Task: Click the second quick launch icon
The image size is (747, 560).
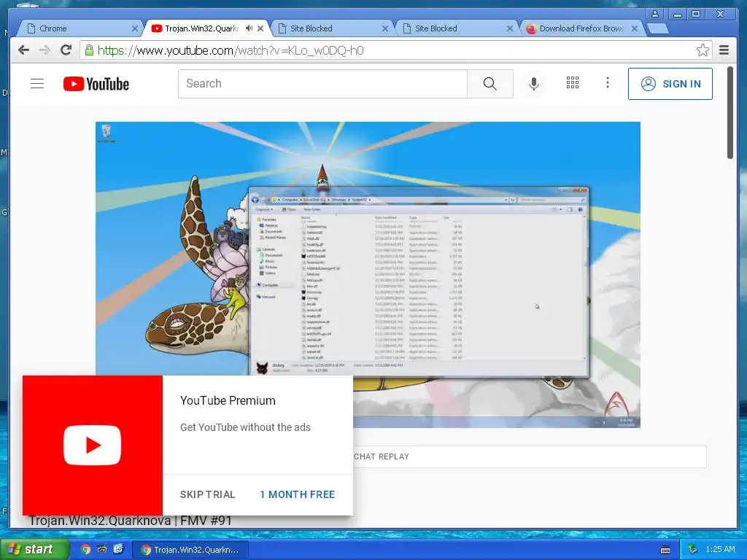Action: click(102, 549)
